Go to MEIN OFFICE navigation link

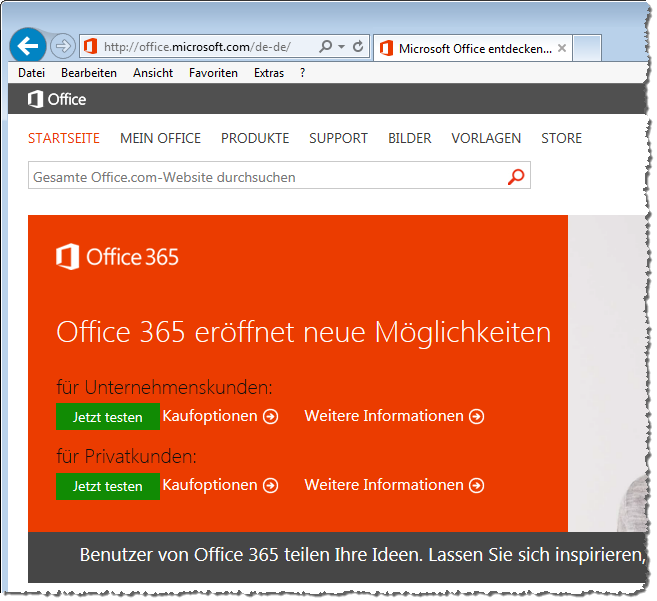tap(160, 138)
